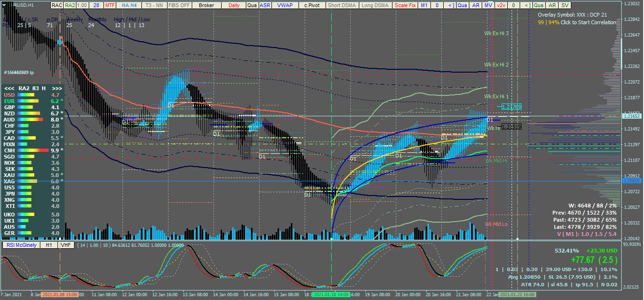The height and width of the screenshot is (300, 644).
Task: Toggle the MV button
Action: click(488, 5)
